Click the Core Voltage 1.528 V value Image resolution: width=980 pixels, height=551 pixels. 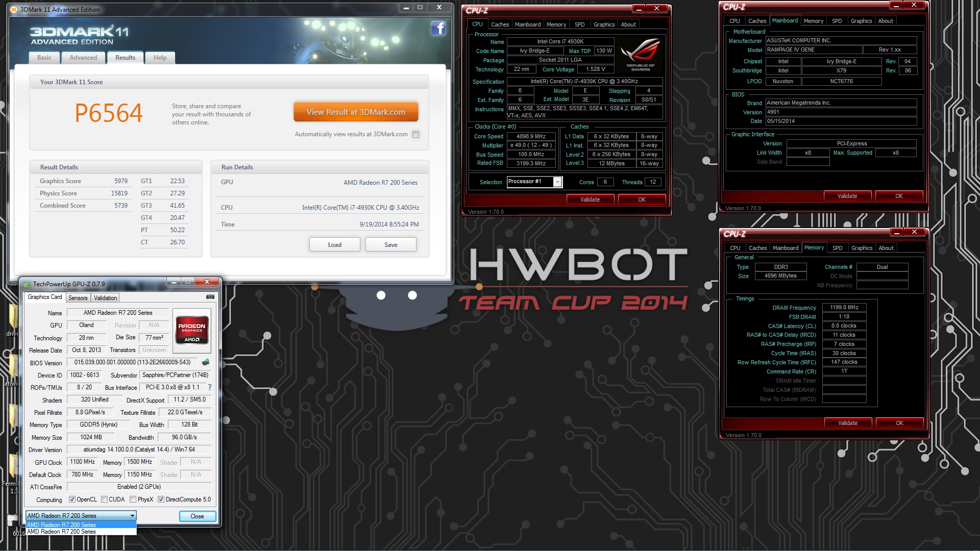(596, 69)
